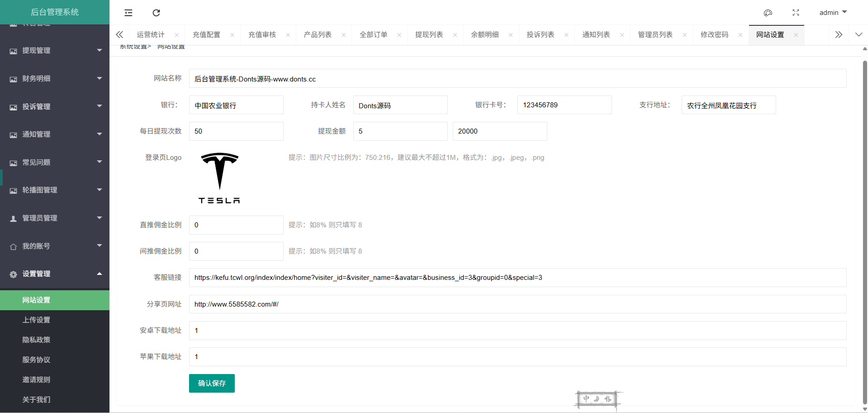This screenshot has height=413, width=868.
Task: Click the page vertical scrollbar
Action: 864,226
